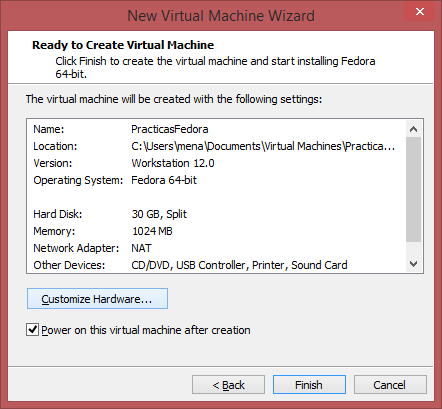Screen dimensions: 442x409
Task: Click the scroll up arrow in settings list
Action: point(414,129)
